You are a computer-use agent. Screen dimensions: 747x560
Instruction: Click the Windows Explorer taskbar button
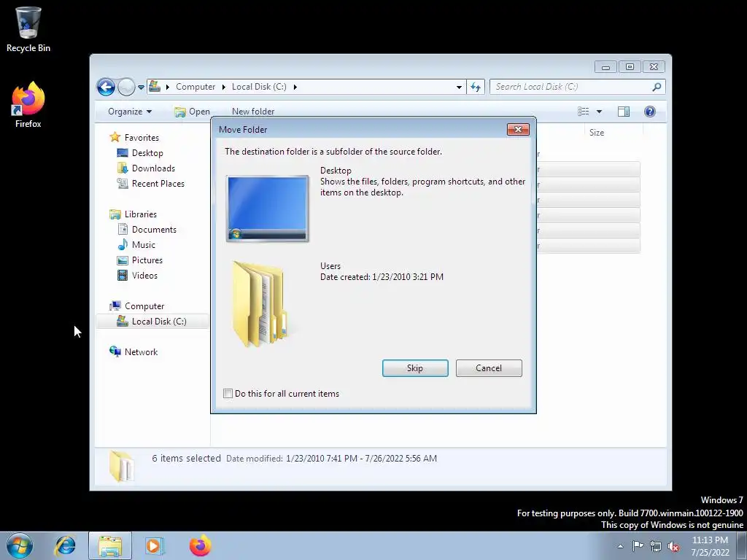coord(110,545)
